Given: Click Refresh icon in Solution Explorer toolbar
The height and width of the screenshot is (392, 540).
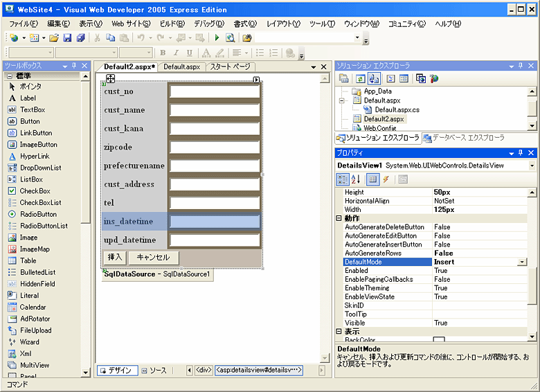Looking at the screenshot, I should pos(360,79).
